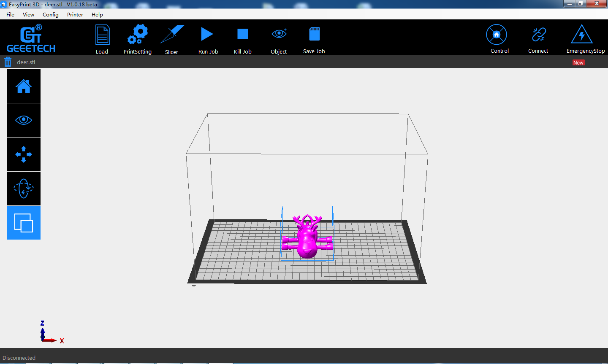The width and height of the screenshot is (608, 364).
Task: Minimize the EasyPrint 3D window
Action: click(x=570, y=4)
